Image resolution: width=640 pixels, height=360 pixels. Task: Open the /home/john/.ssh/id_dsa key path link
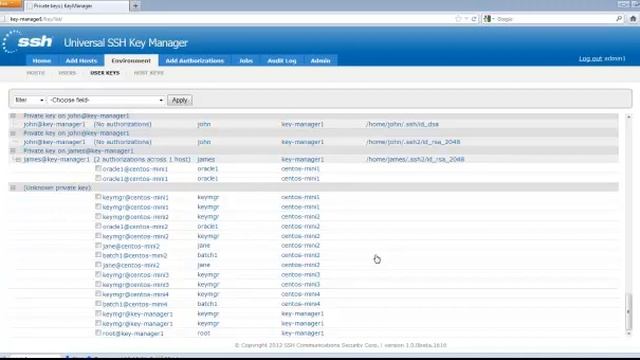tap(402, 124)
